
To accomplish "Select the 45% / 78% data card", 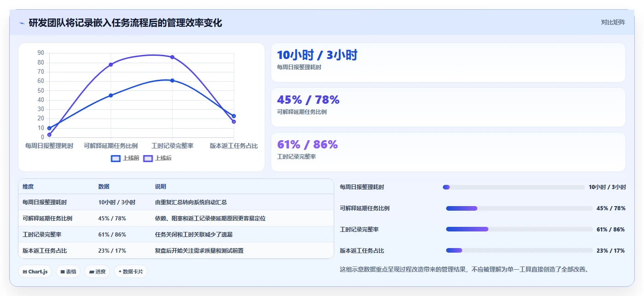I will [448, 107].
